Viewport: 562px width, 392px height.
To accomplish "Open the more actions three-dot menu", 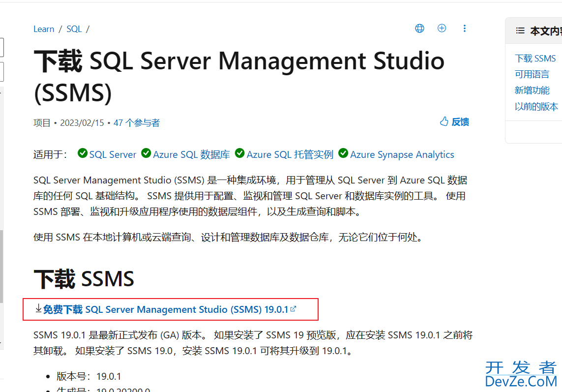I will (x=465, y=29).
